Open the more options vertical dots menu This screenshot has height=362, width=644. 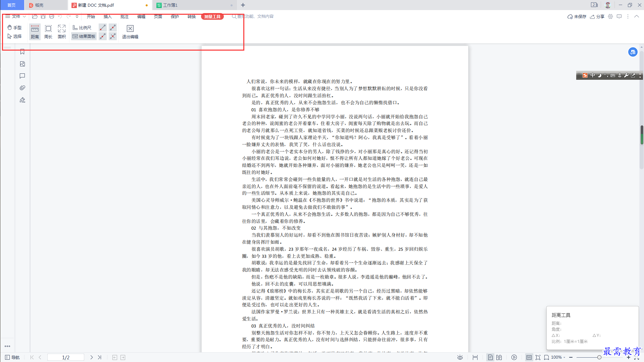(628, 16)
